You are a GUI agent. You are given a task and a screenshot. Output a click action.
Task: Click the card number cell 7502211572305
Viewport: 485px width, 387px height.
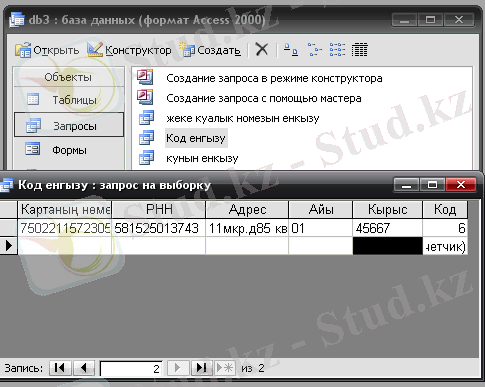(65, 228)
